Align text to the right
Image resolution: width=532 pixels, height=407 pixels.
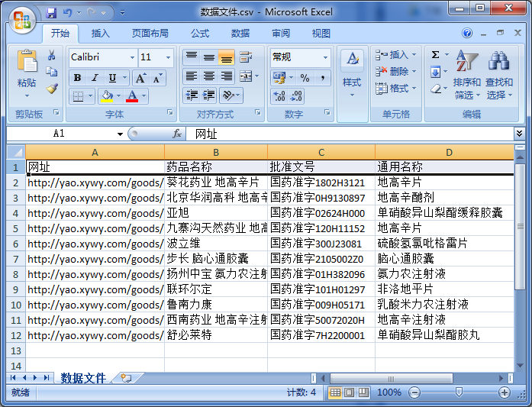click(x=226, y=76)
